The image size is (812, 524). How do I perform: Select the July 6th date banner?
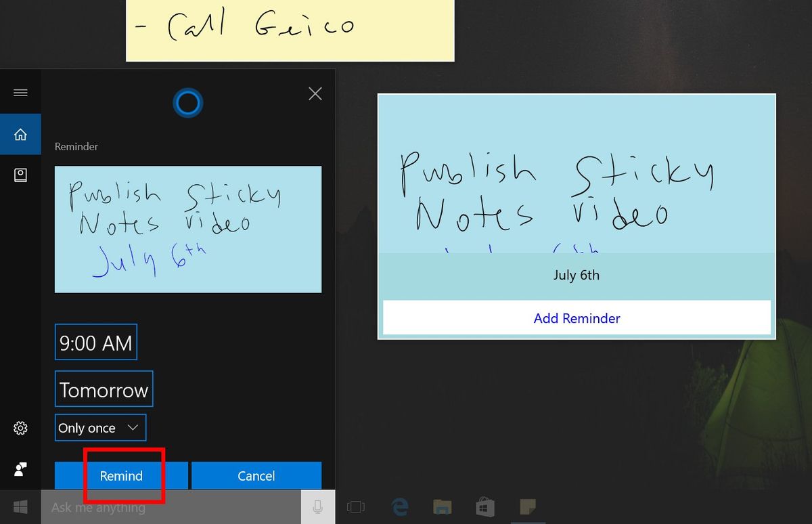577,275
